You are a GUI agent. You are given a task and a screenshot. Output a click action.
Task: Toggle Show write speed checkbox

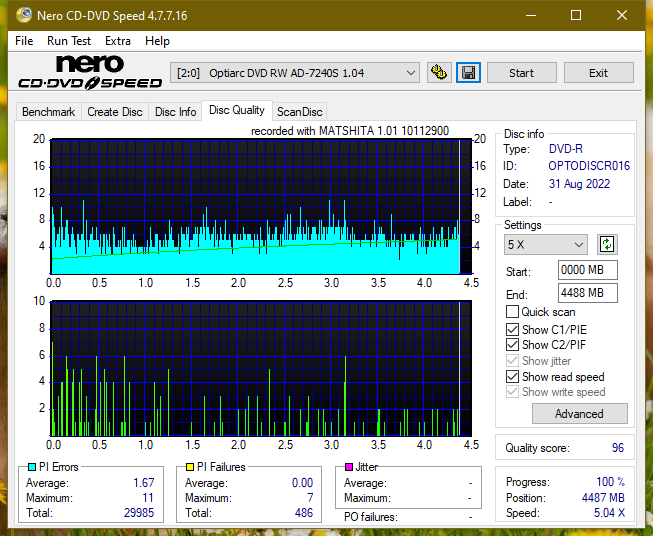click(512, 392)
